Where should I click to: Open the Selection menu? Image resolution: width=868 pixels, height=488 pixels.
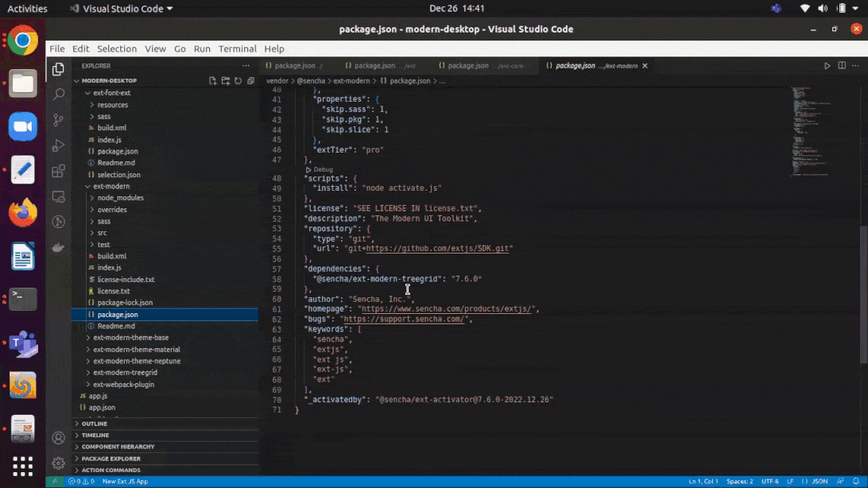[117, 48]
